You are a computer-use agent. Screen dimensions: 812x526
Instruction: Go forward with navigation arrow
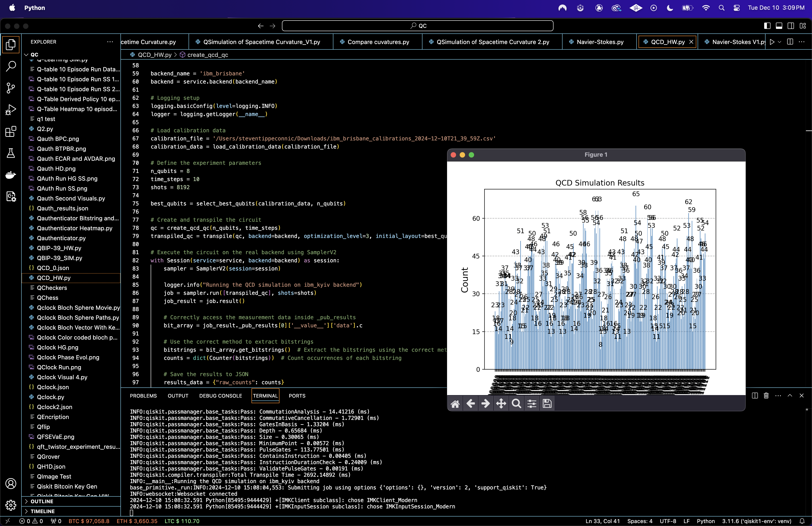tap(272, 26)
